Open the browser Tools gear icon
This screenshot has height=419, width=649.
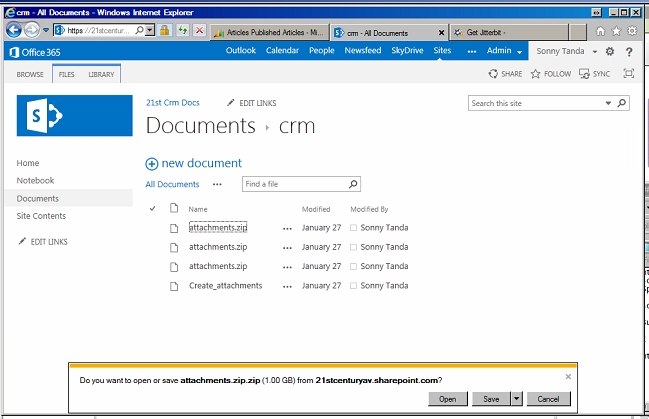pos(632,31)
